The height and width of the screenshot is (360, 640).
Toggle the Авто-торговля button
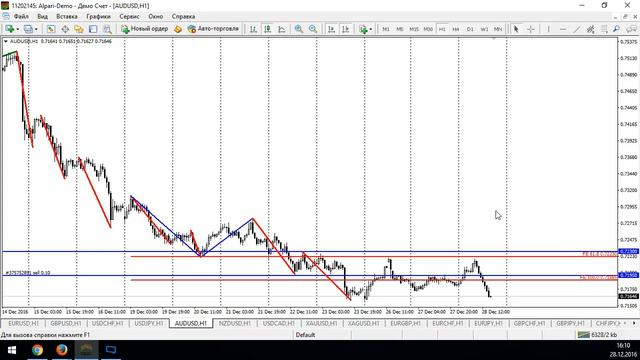coord(213,29)
